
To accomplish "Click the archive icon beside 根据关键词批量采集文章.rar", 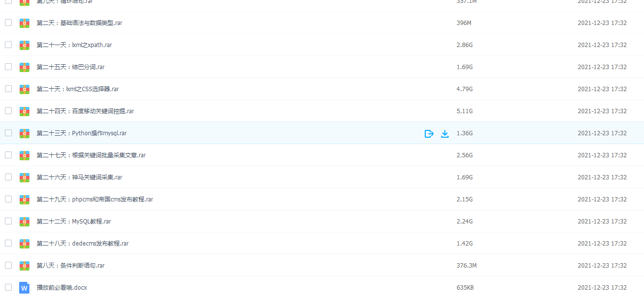I will coord(25,155).
